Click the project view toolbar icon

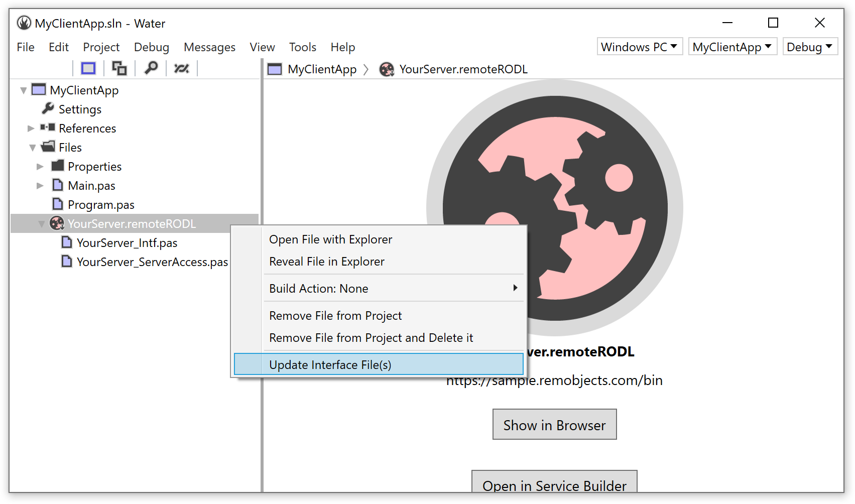[88, 68]
